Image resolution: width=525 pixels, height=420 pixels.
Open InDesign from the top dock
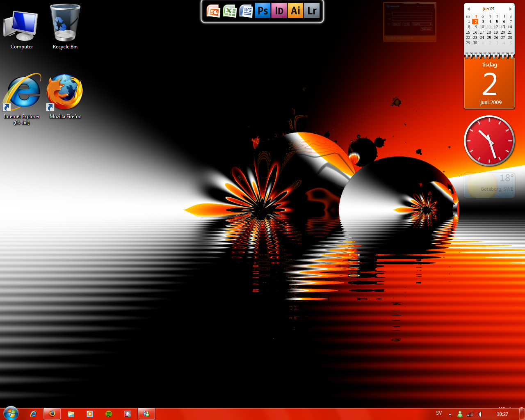pos(279,11)
